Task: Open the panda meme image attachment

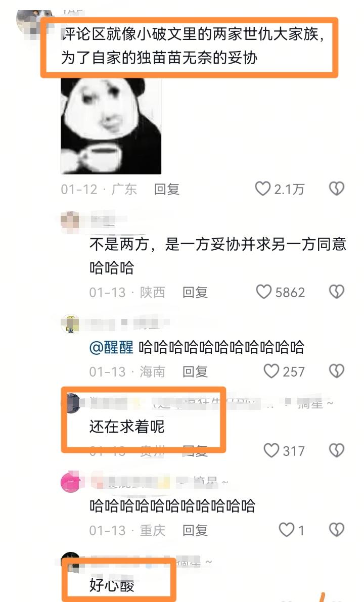Action: 111,126
